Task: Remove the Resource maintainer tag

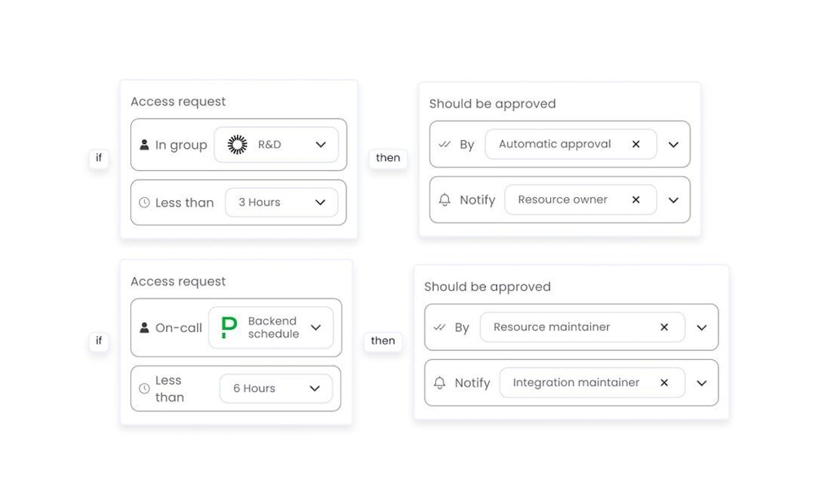Action: [664, 327]
